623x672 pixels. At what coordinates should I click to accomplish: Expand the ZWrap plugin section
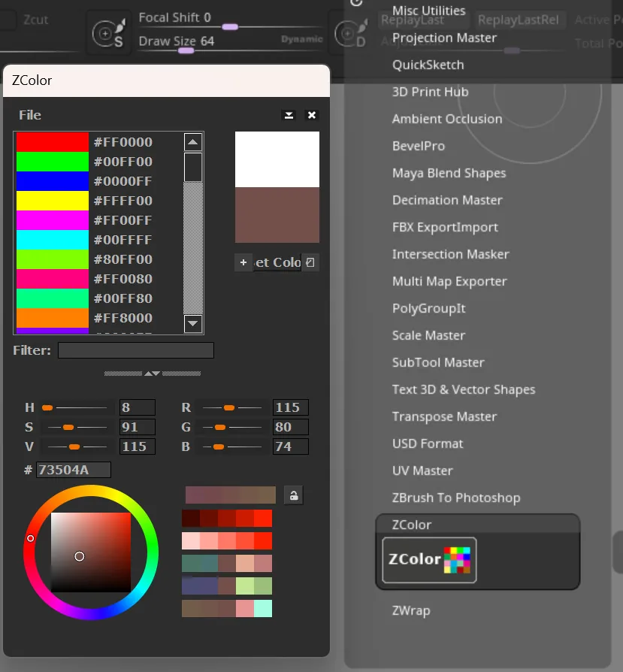pyautogui.click(x=411, y=610)
